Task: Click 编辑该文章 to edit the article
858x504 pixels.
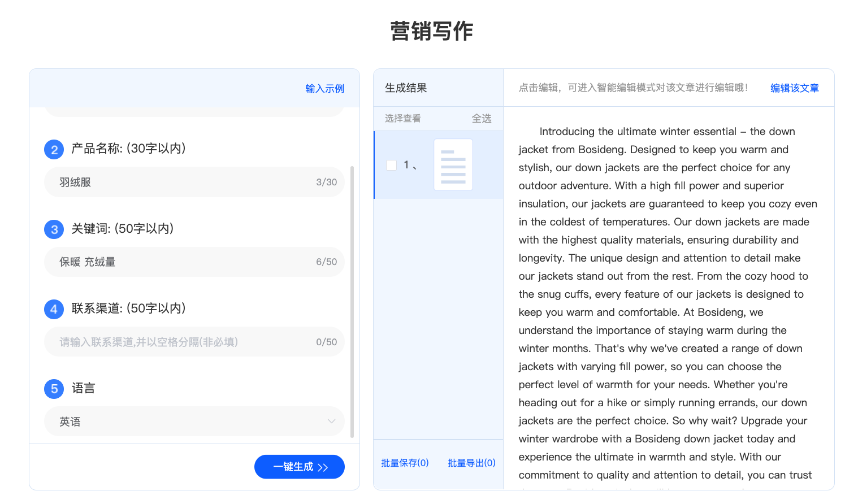Action: pyautogui.click(x=795, y=88)
